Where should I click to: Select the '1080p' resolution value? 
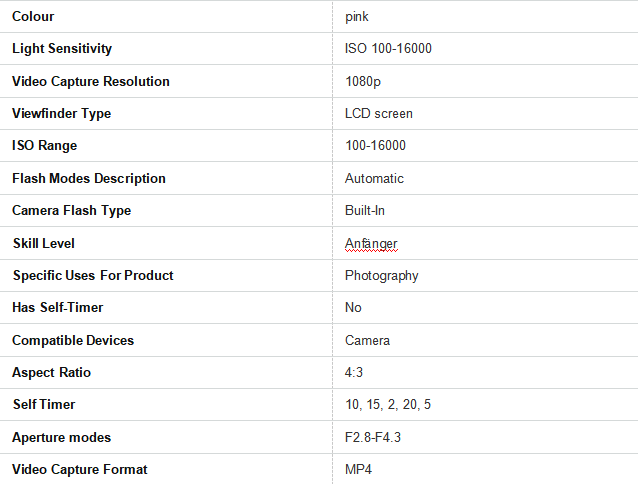[363, 81]
